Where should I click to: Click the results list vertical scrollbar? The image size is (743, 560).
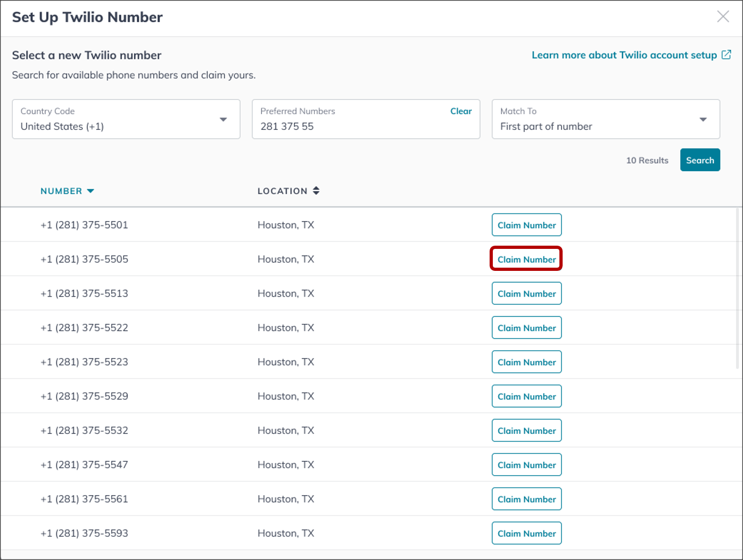738,290
